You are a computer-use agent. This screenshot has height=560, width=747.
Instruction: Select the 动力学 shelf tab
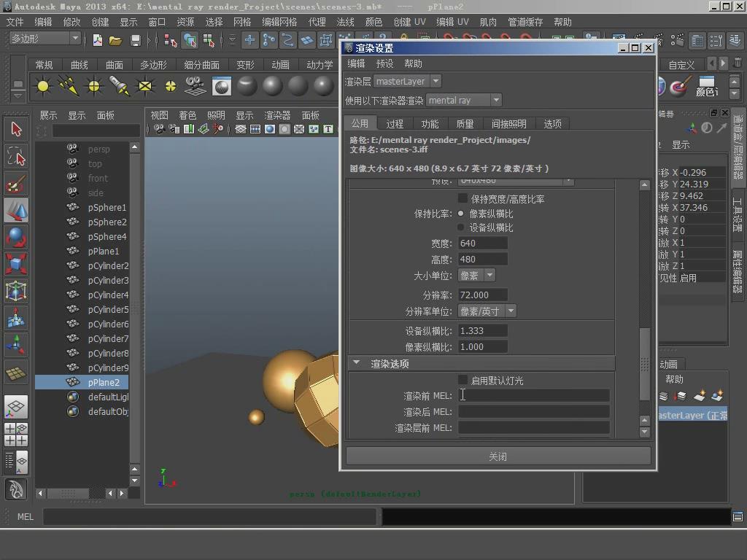click(x=320, y=65)
